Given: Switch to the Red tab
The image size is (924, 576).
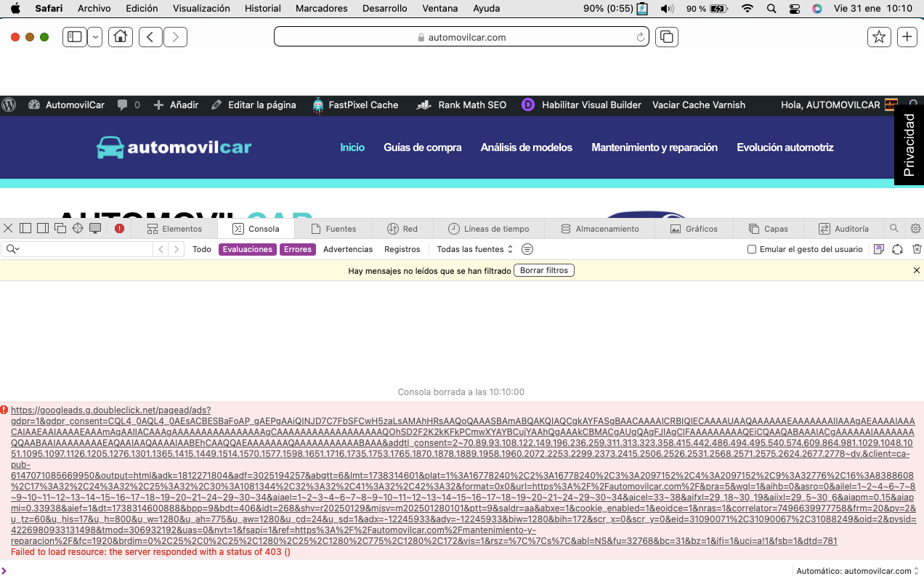Looking at the screenshot, I should (402, 228).
